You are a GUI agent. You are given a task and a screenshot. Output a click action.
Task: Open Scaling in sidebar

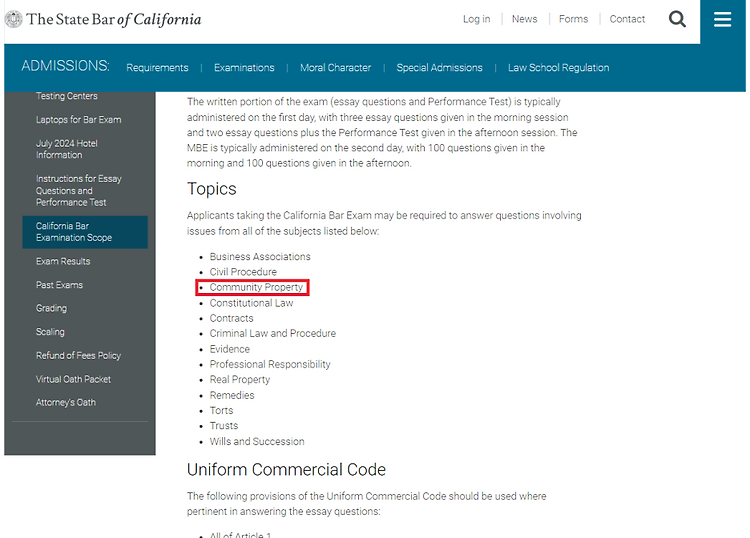pyautogui.click(x=50, y=332)
